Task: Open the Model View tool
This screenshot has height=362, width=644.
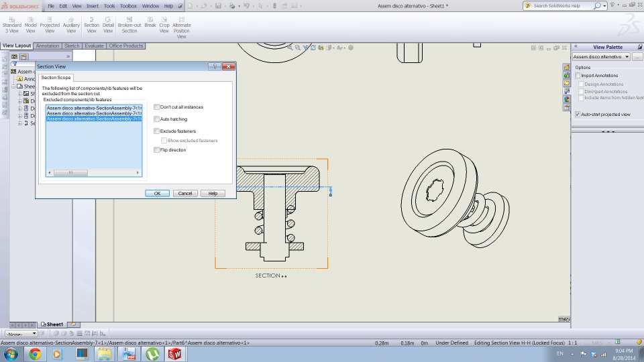Action: pyautogui.click(x=30, y=25)
